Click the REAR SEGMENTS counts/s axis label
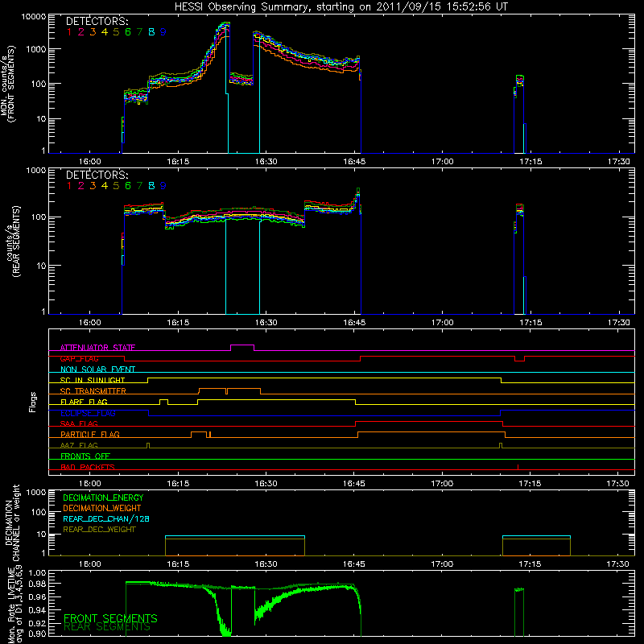Viewport: 644px width, 644px height. (x=12, y=242)
